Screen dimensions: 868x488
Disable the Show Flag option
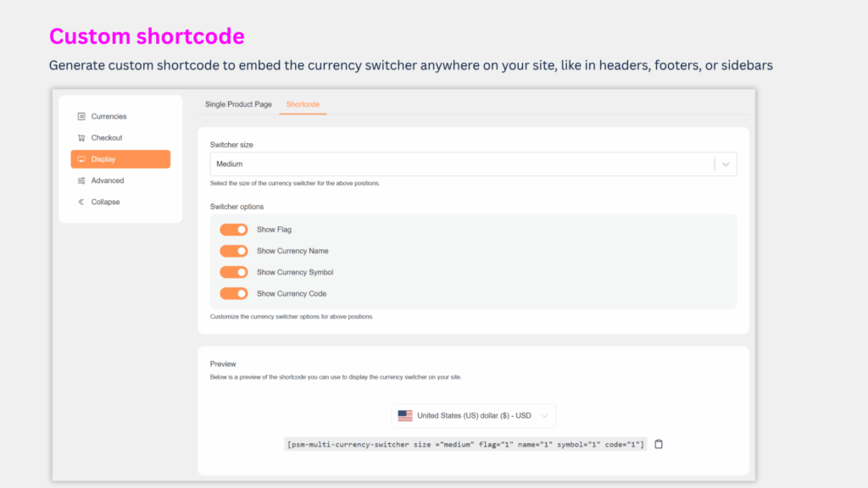tap(234, 230)
